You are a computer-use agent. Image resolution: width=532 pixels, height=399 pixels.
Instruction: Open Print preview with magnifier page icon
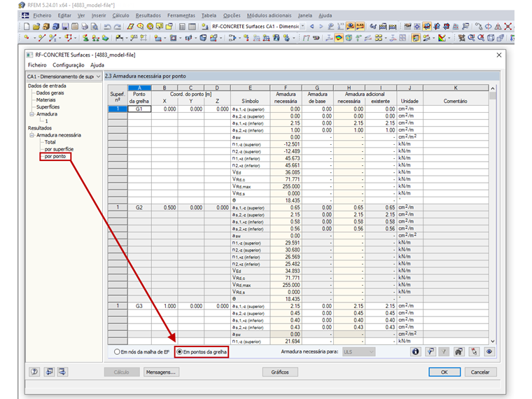point(94,26)
